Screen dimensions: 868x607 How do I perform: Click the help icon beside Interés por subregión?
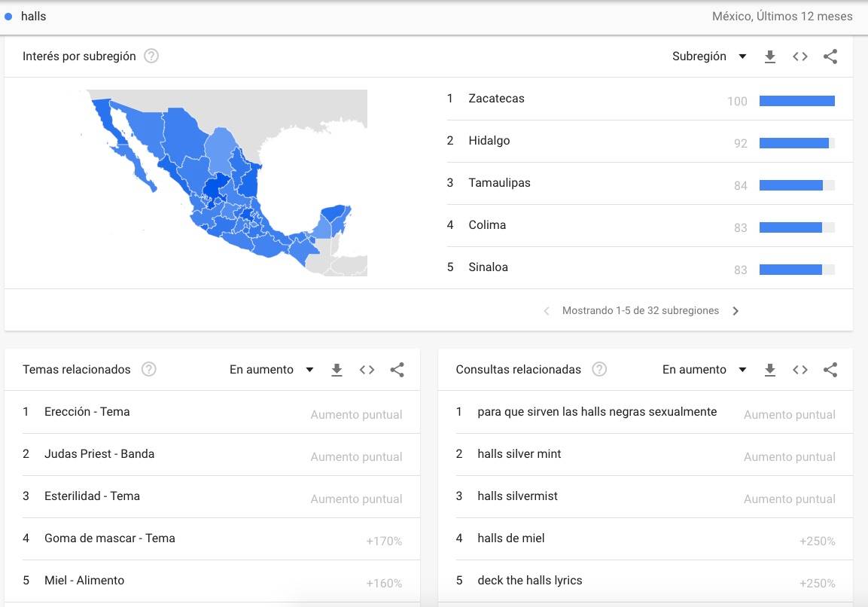151,56
